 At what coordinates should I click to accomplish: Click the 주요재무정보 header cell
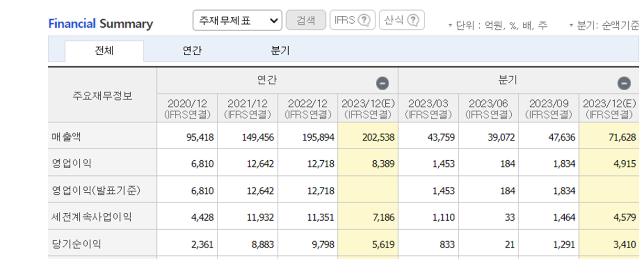(x=102, y=96)
